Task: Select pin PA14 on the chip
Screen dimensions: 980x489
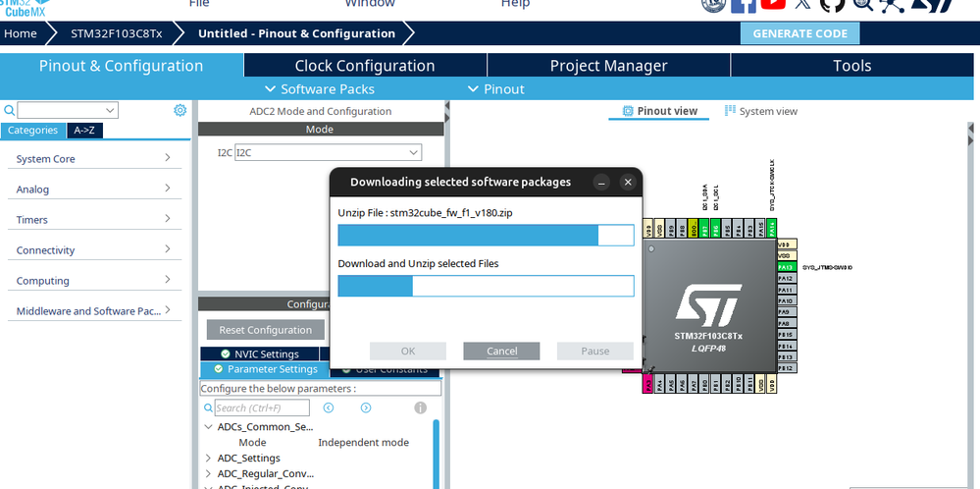Action: 772,228
